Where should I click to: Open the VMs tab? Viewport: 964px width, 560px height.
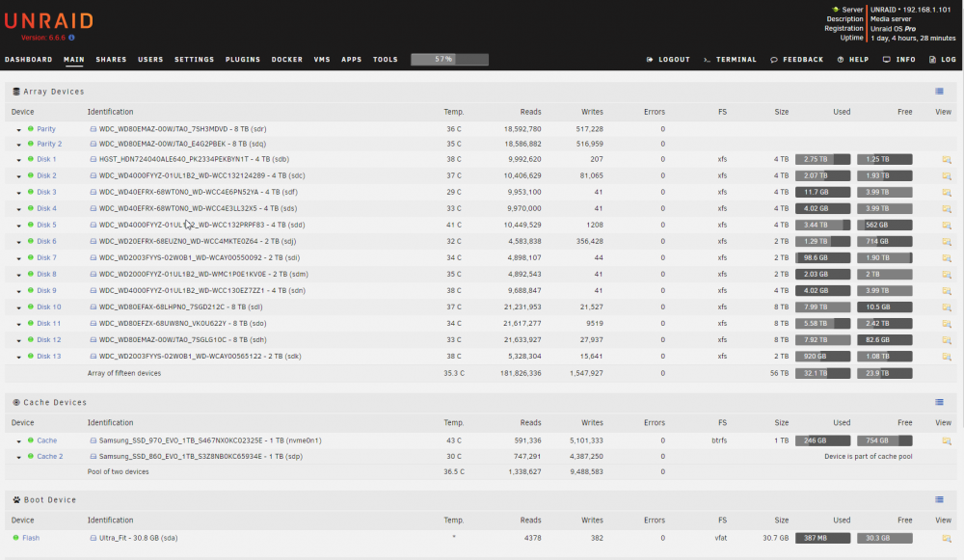pyautogui.click(x=322, y=60)
